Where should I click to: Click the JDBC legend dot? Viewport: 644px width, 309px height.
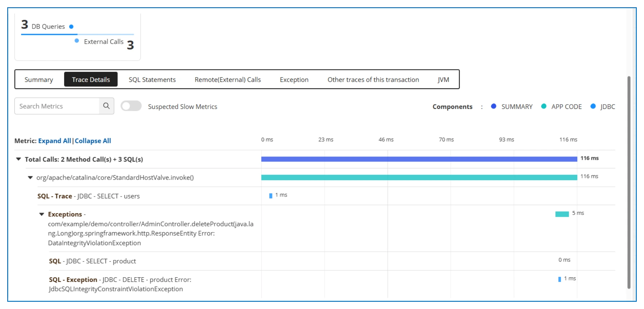coord(593,106)
